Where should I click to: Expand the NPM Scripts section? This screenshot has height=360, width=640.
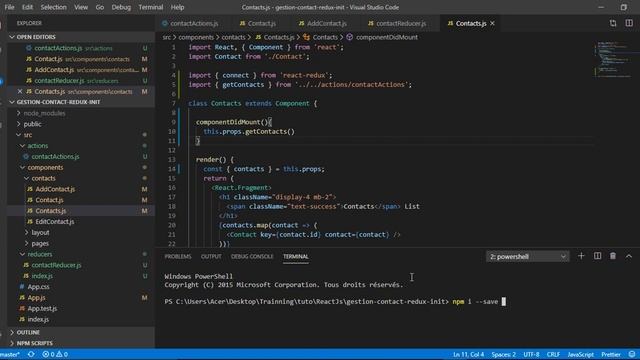[34, 343]
